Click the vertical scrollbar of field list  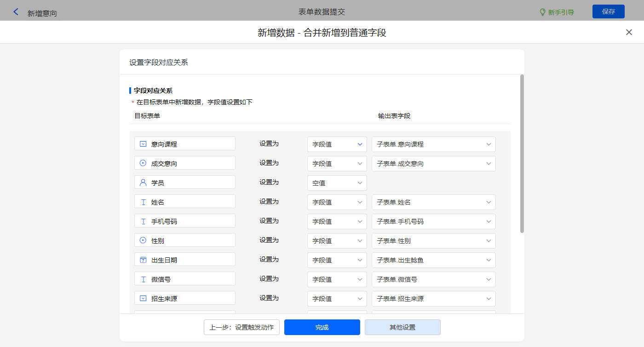pyautogui.click(x=522, y=154)
